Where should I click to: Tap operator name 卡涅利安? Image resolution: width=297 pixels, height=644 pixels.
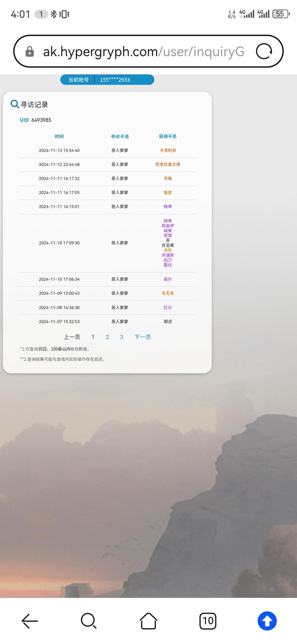coord(168,150)
